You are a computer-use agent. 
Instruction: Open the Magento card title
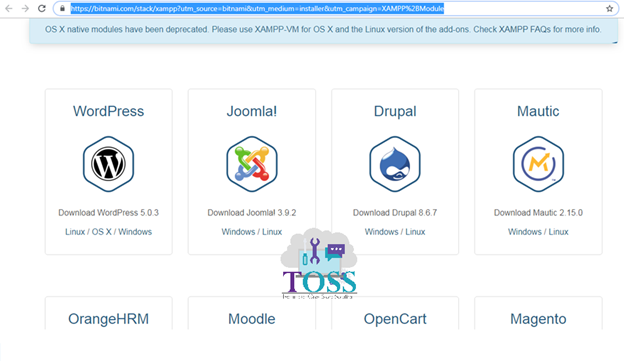(x=538, y=319)
